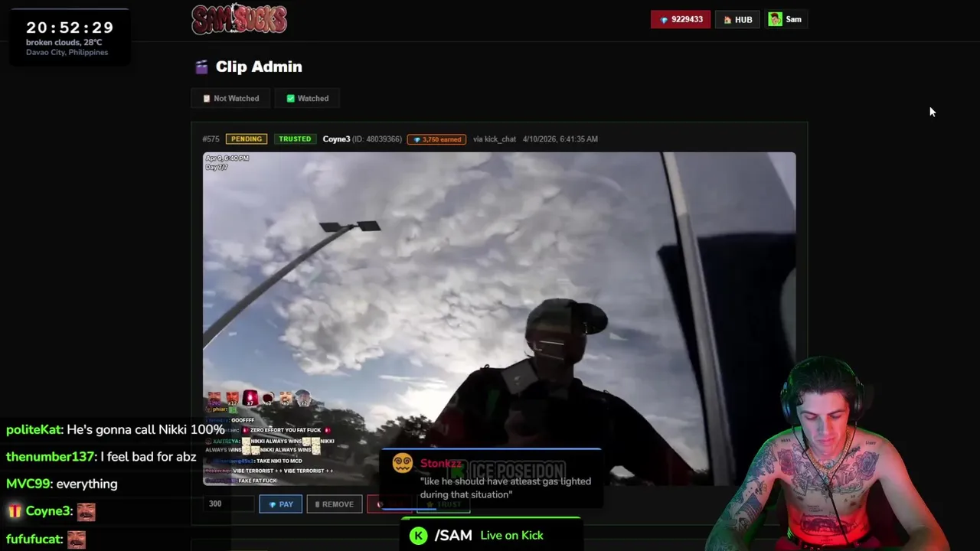Click the SamSucks site logo

tap(239, 19)
